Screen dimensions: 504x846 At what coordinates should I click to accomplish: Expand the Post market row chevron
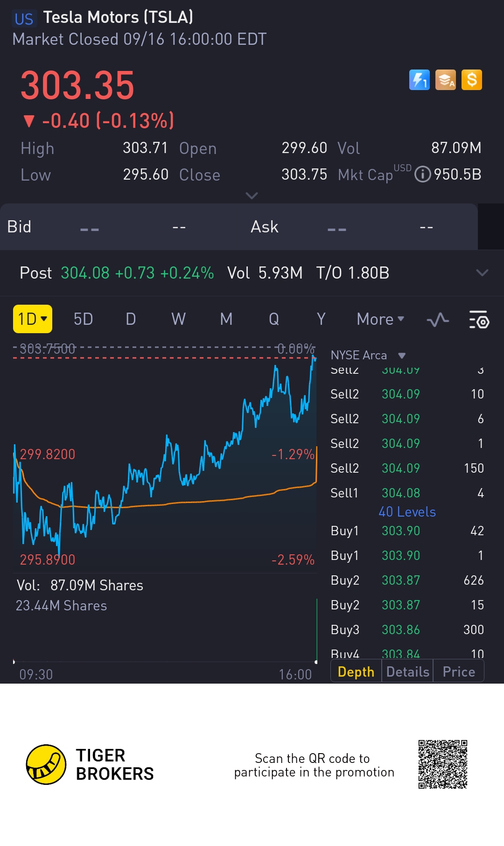(482, 273)
